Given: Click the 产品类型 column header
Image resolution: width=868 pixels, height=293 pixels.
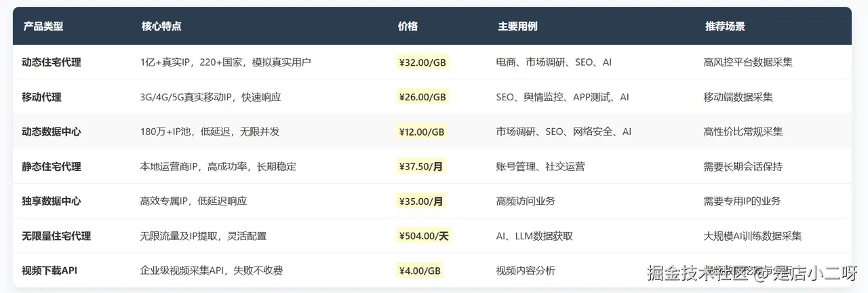Looking at the screenshot, I should coord(43,26).
